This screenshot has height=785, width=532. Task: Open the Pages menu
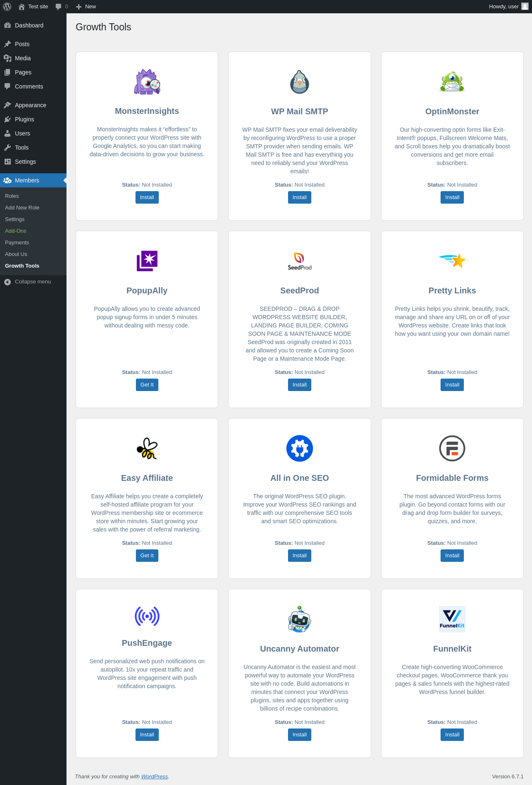(33, 72)
